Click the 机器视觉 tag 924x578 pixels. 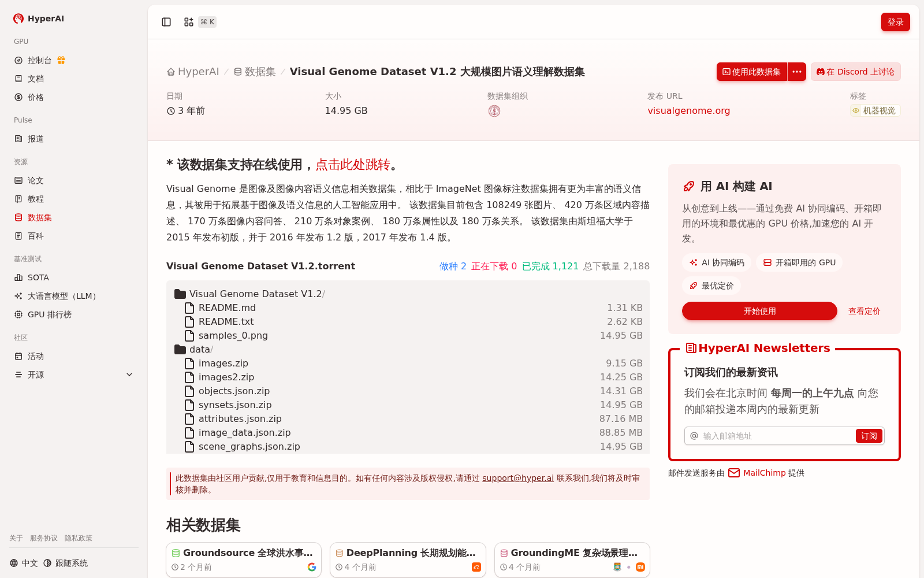point(874,110)
